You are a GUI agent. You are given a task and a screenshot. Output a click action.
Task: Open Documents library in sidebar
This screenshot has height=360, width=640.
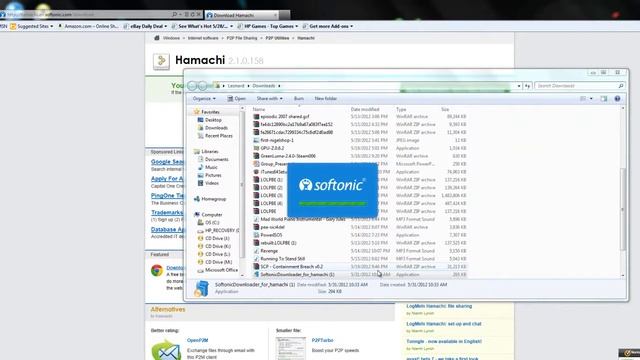(213, 159)
